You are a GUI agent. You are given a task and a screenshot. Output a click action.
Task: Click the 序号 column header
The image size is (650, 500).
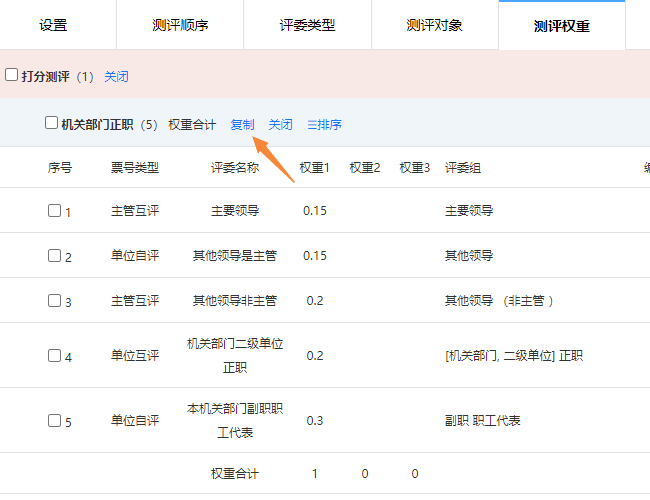(x=60, y=168)
